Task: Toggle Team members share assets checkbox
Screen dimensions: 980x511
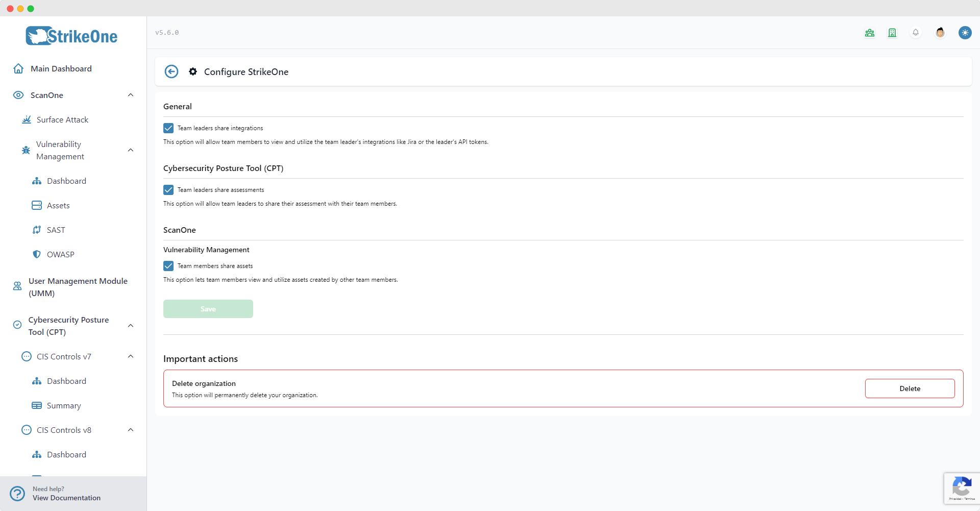Action: 168,265
